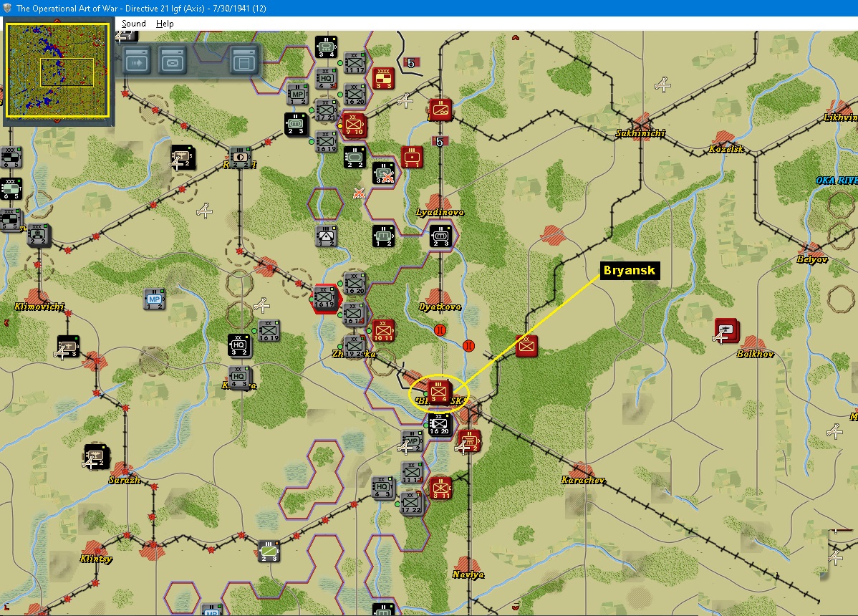Click the airfield icon southwest of Roslavl
The image size is (858, 616).
[x=205, y=211]
